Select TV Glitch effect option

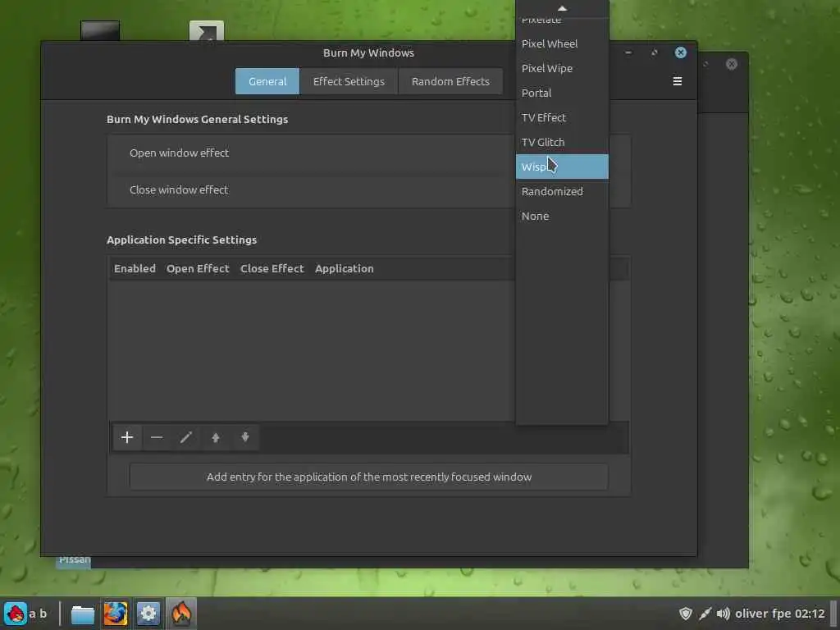tap(562, 143)
